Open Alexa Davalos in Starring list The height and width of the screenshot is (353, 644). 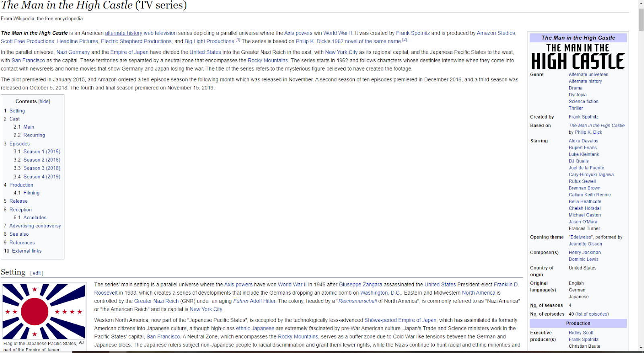pos(583,141)
